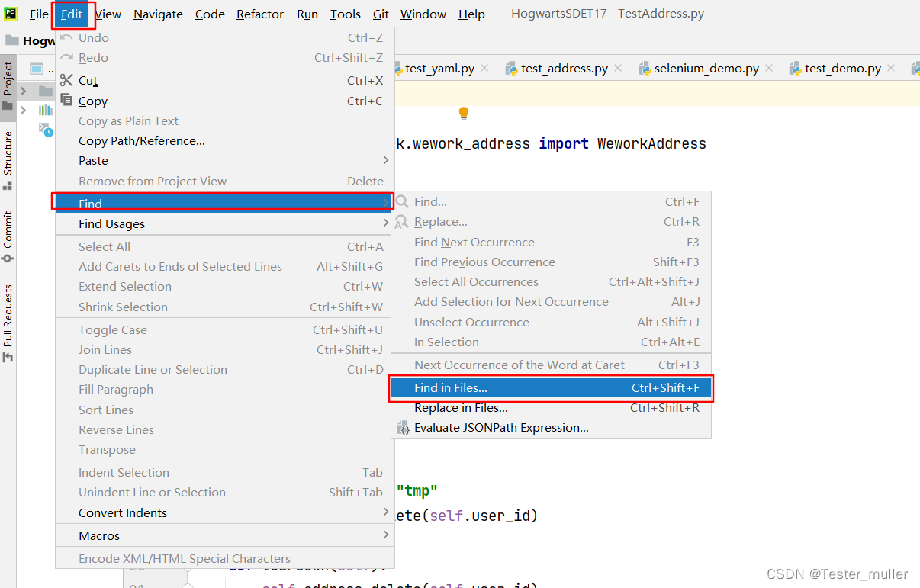920x588 pixels.
Task: Click the Copy icon in Edit menu
Action: click(x=66, y=101)
